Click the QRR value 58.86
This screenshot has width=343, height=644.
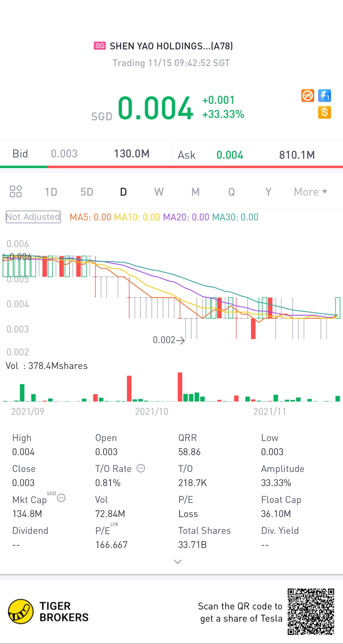189,452
